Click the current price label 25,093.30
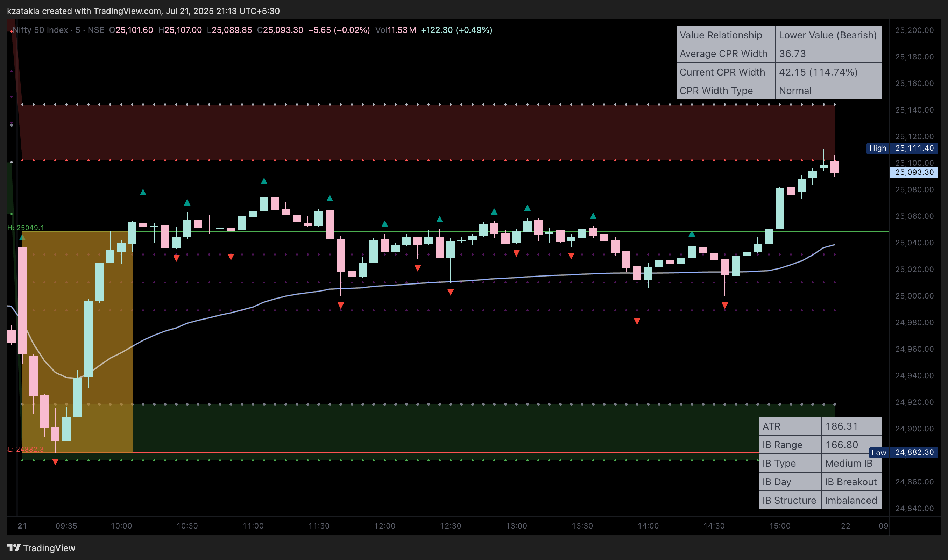The width and height of the screenshot is (948, 560). (x=914, y=172)
